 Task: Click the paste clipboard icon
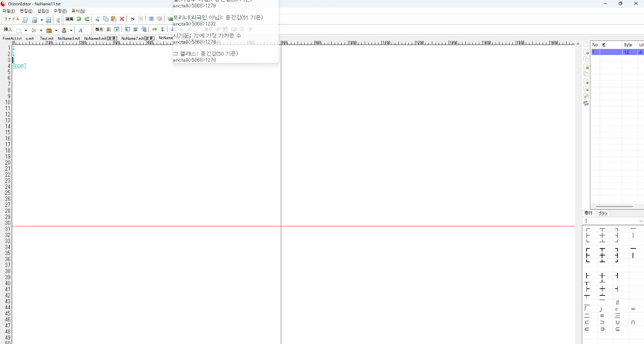(114, 19)
